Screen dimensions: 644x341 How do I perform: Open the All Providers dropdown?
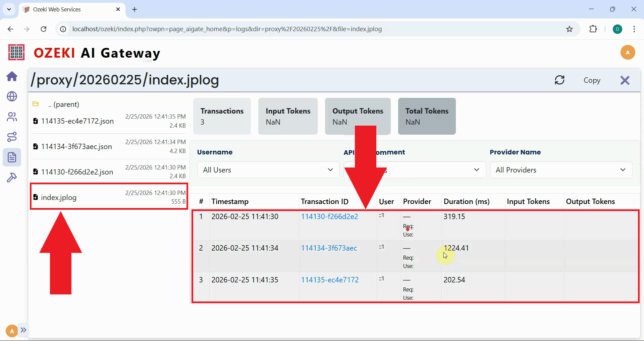(x=560, y=170)
